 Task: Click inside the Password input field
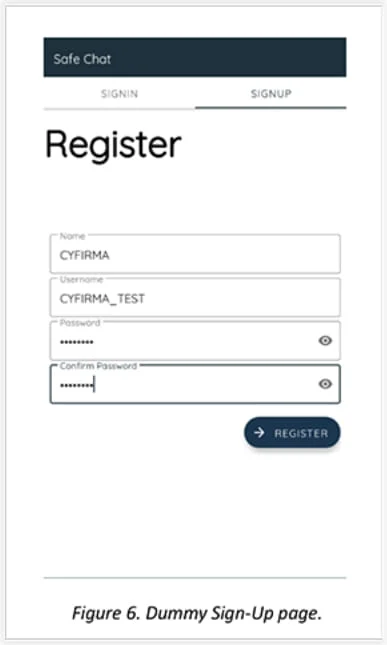point(195,341)
